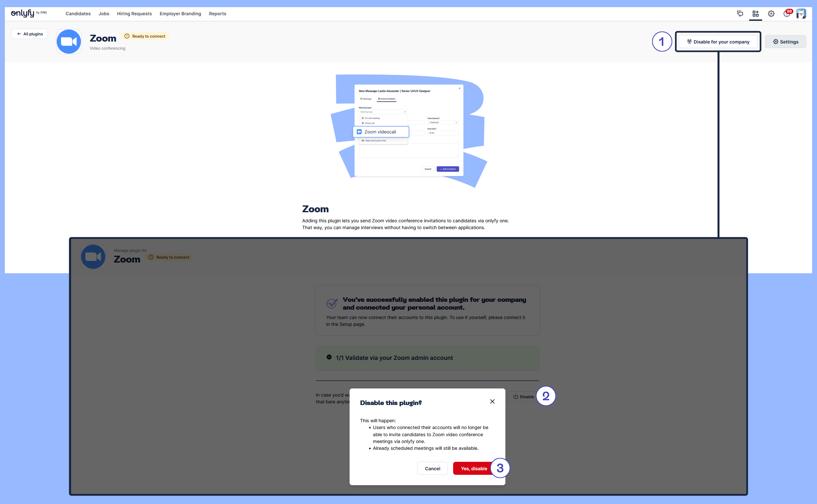The image size is (817, 504).
Task: Go back to All plugins
Action: pyautogui.click(x=30, y=34)
